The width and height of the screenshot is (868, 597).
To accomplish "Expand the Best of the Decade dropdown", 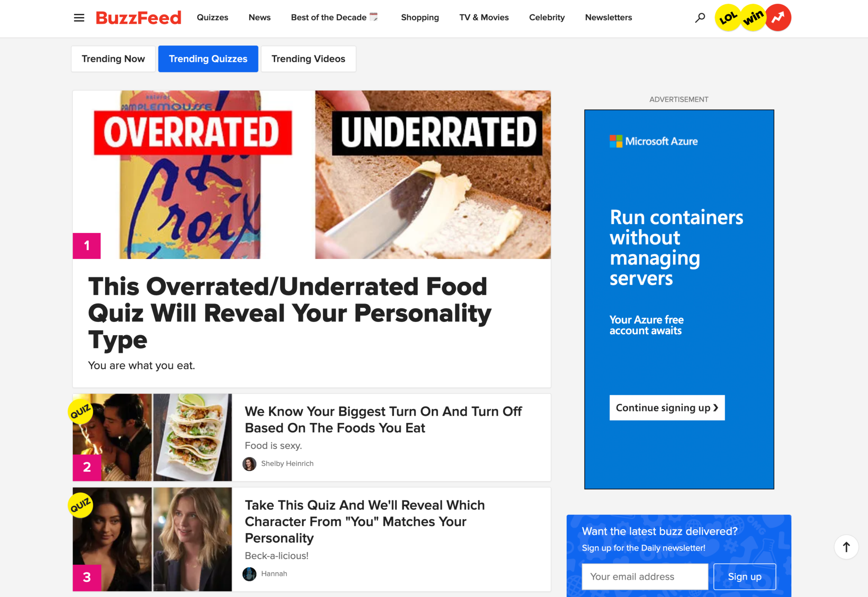I will [x=334, y=17].
